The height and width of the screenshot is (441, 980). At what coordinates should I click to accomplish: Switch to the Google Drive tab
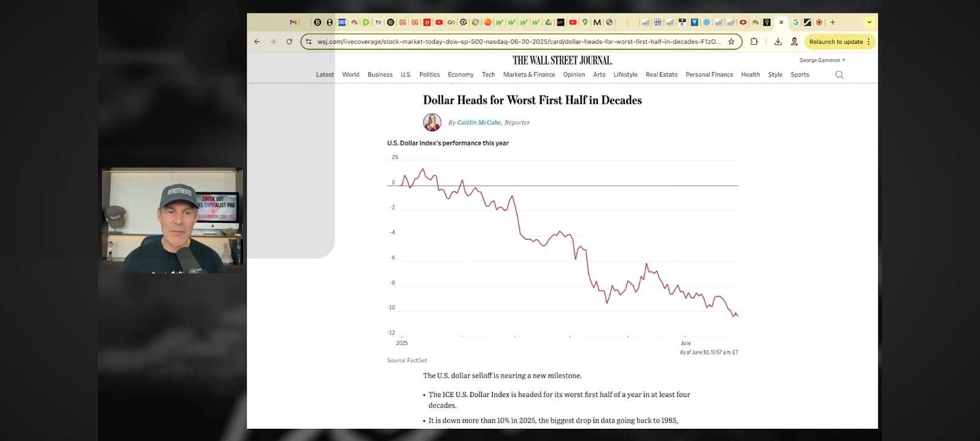pos(548,23)
